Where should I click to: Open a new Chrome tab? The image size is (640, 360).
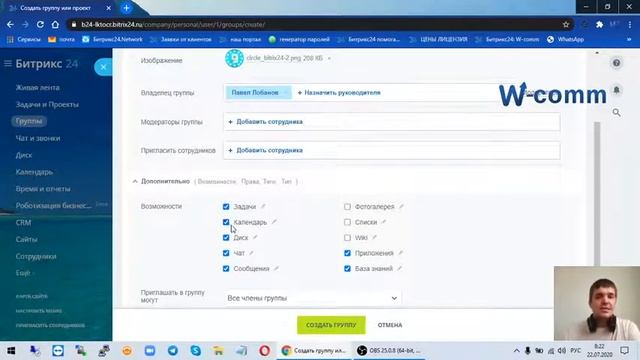127,8
